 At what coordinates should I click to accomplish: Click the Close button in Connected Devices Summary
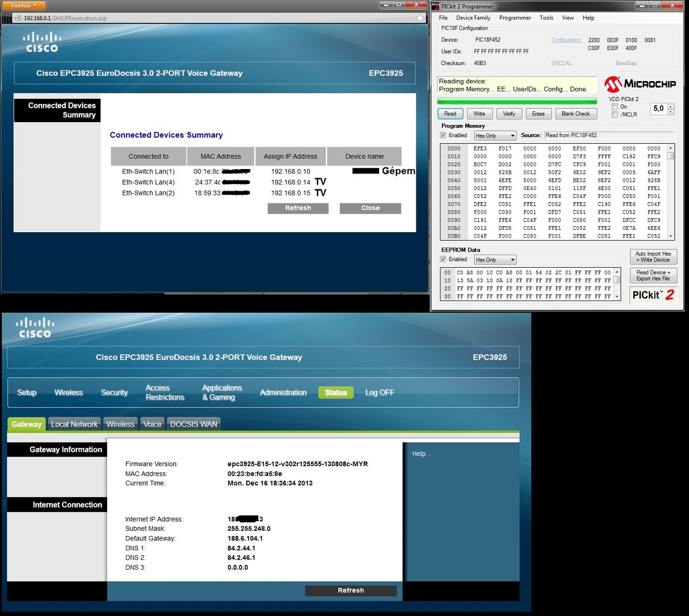coord(371,208)
